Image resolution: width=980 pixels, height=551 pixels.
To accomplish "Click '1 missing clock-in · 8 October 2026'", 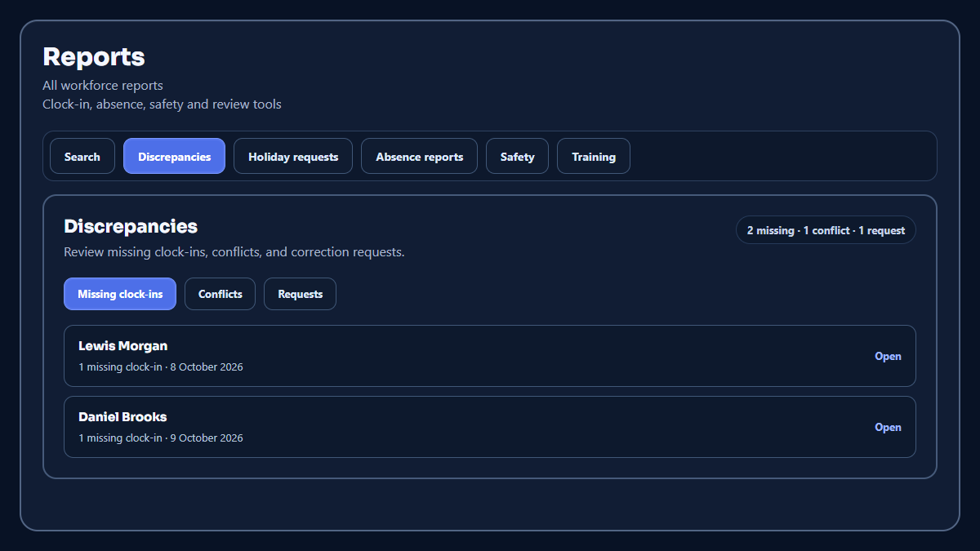I will [161, 367].
